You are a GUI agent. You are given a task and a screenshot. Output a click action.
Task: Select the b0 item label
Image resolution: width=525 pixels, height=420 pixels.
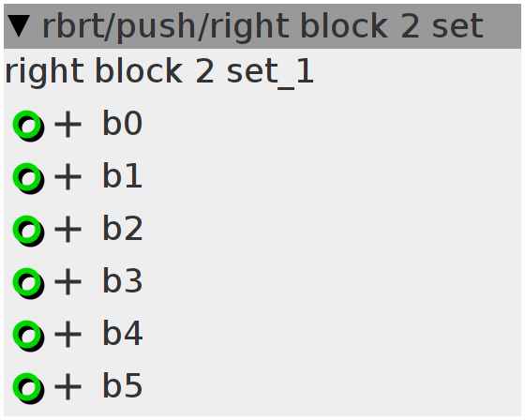[x=123, y=123]
